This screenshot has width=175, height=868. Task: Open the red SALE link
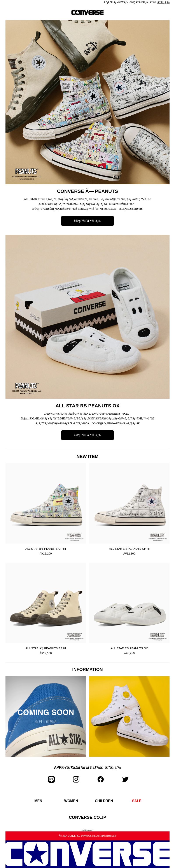tap(137, 801)
